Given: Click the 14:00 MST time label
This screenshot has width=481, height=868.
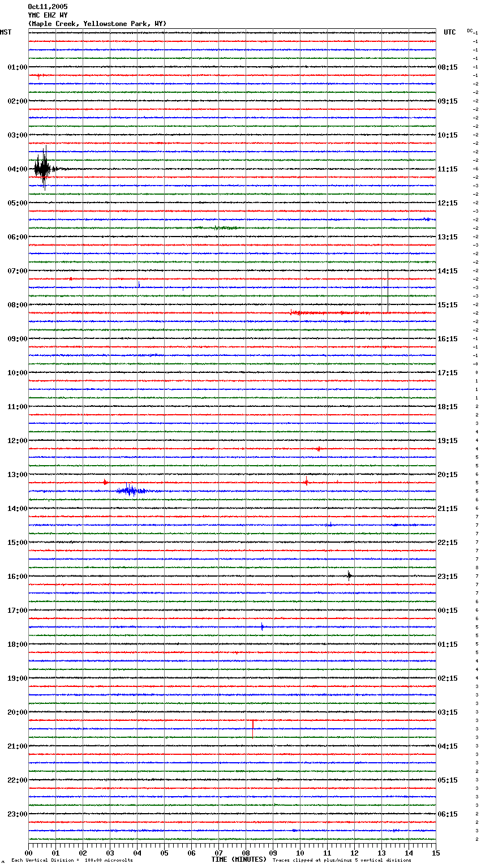Looking at the screenshot, I should (x=18, y=509).
